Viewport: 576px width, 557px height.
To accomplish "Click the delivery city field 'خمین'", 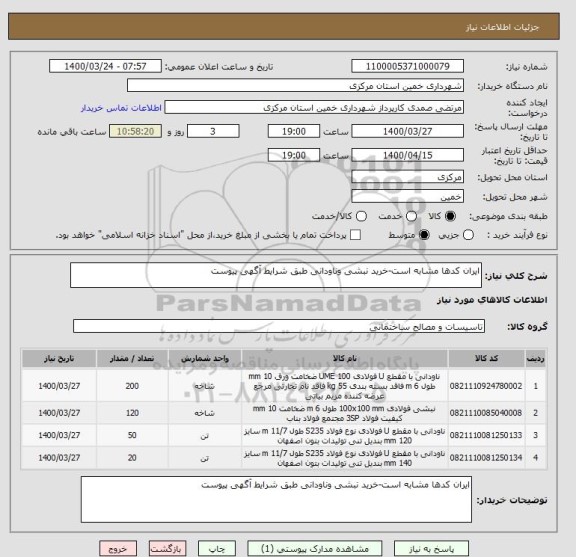I will [407, 197].
